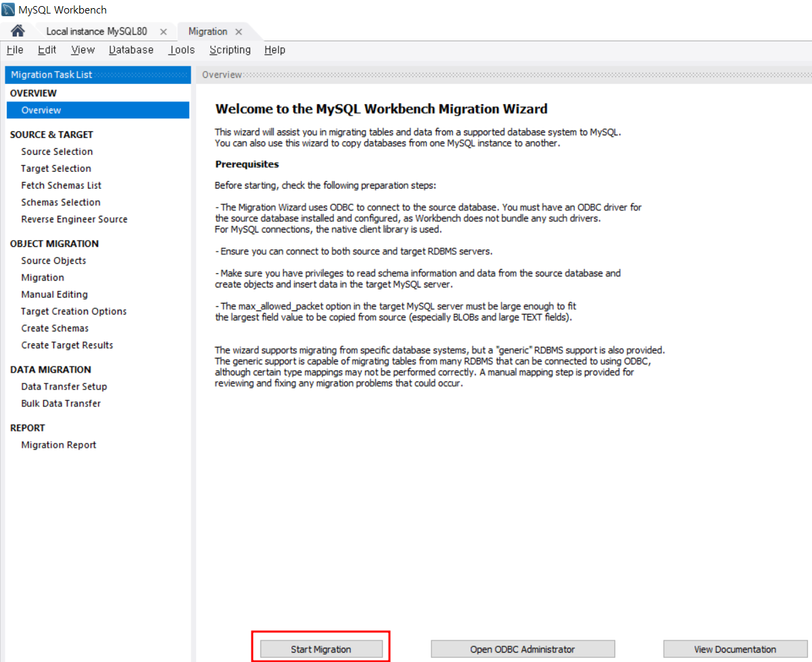Select Target Creation Options step
Viewport: 812px width, 662px height.
[x=74, y=311]
